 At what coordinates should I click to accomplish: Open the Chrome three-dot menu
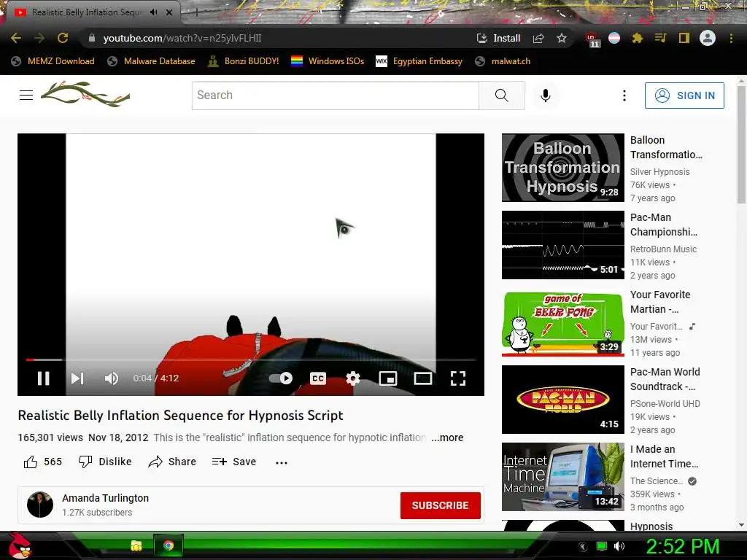coord(731,38)
